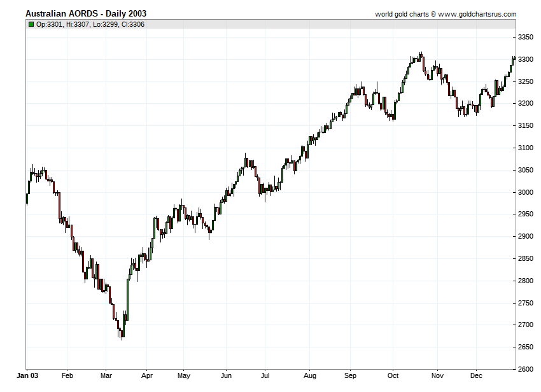Click the 2650 y-axis label
Screen dimensions: 541x392
click(526, 347)
